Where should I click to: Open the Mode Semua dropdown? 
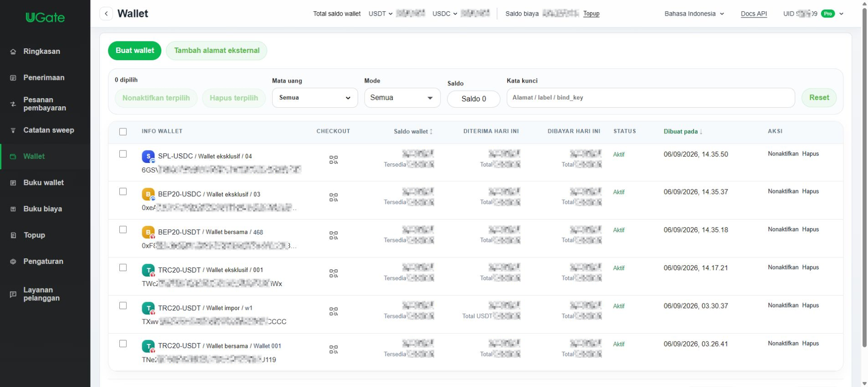coord(402,98)
